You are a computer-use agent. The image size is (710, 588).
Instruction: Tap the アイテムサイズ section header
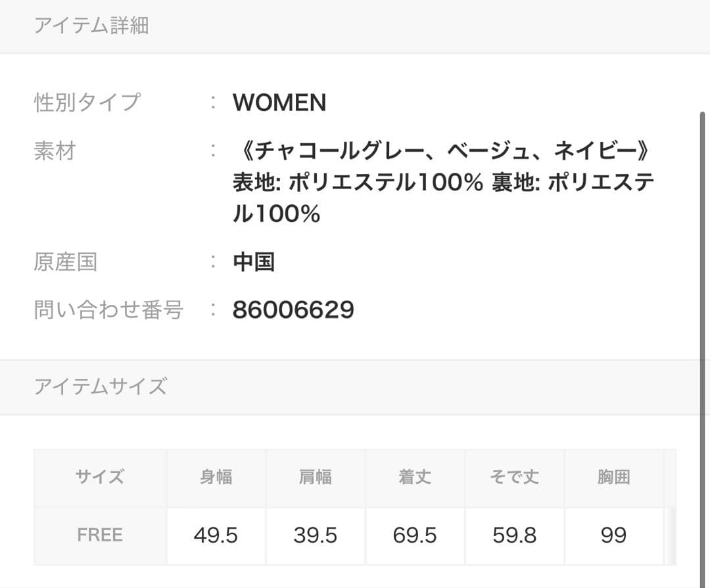click(x=100, y=386)
